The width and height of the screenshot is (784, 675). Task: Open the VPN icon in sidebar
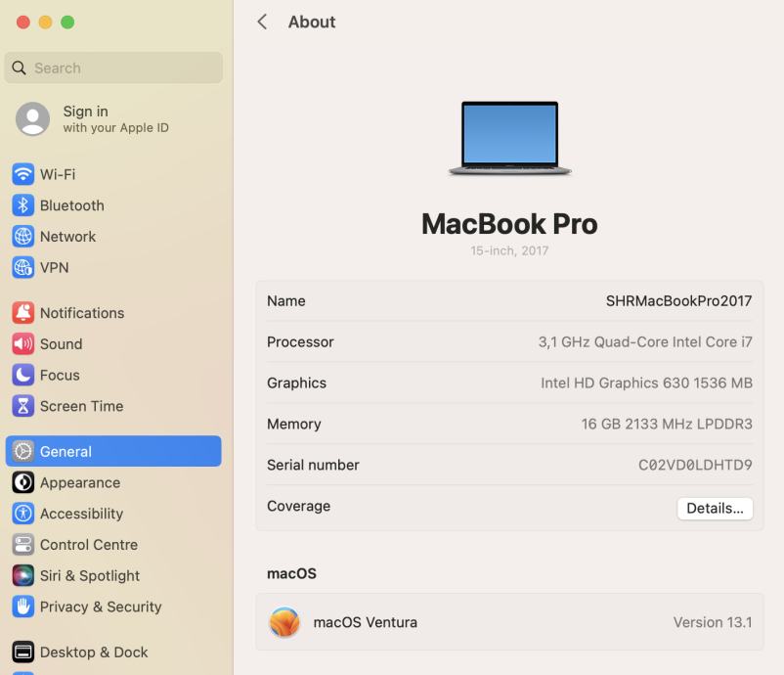(x=23, y=267)
